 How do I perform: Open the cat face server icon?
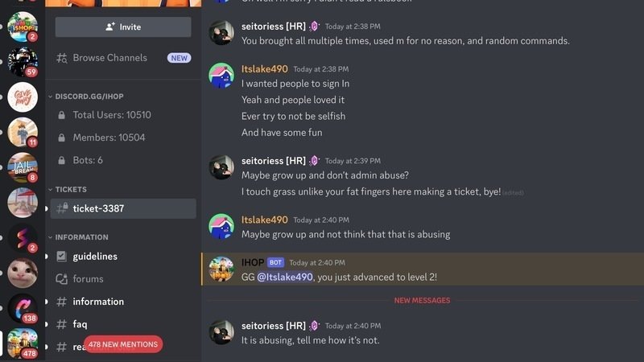[23, 273]
